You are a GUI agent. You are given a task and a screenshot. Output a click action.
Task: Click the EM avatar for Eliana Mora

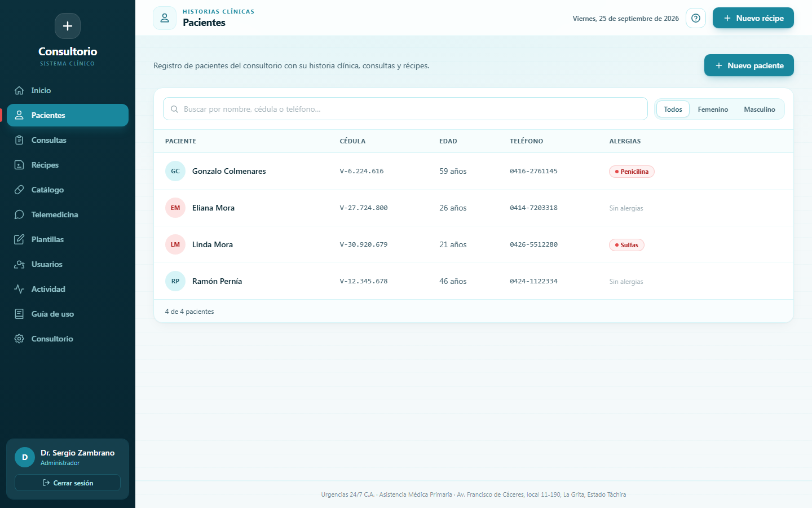(175, 208)
